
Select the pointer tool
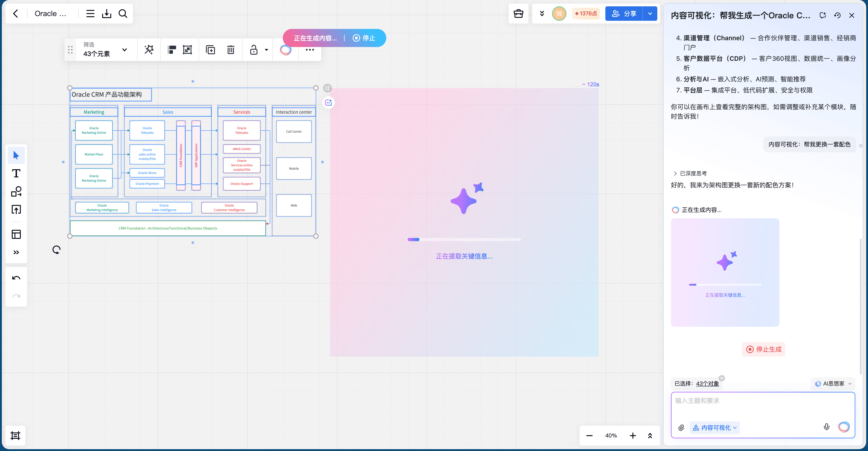click(16, 155)
